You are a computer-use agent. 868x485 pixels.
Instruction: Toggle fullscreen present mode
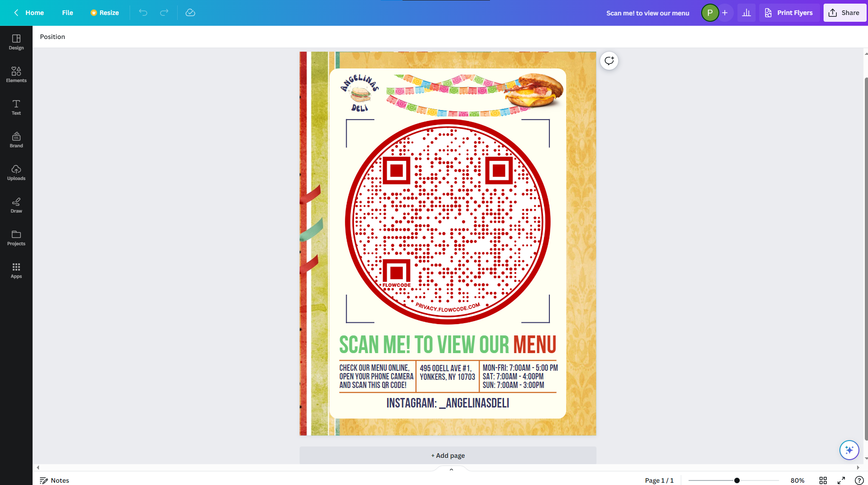pos(841,480)
